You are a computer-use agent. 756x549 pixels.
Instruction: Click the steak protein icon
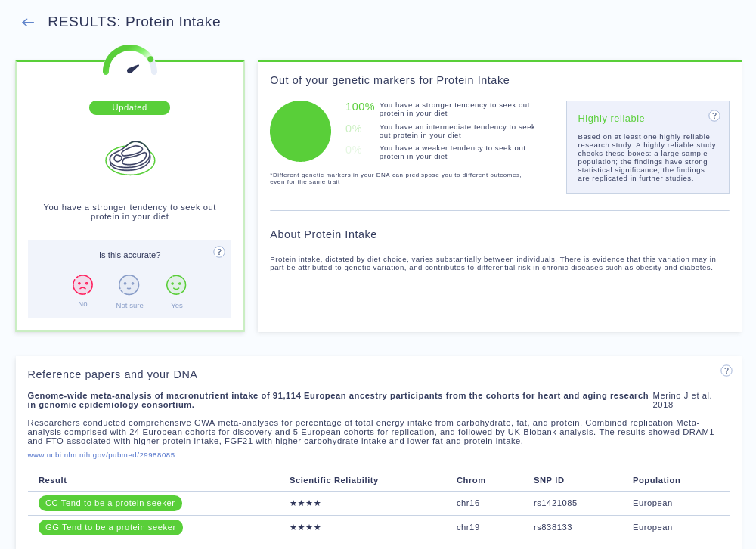pos(130,158)
